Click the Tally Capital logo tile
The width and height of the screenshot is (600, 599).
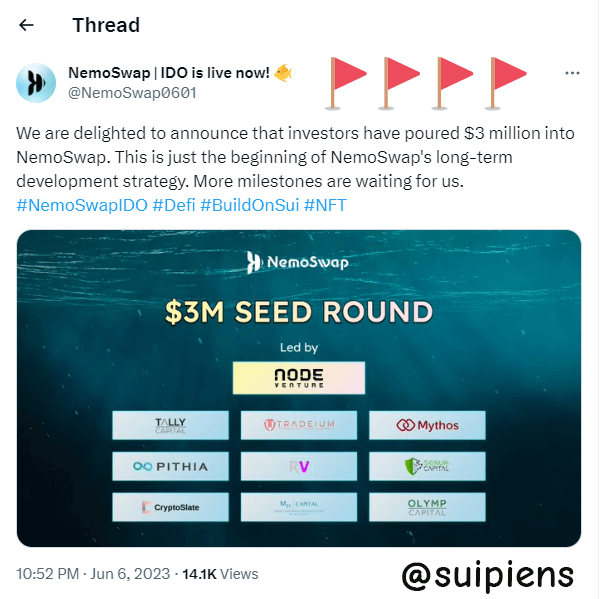pos(171,425)
